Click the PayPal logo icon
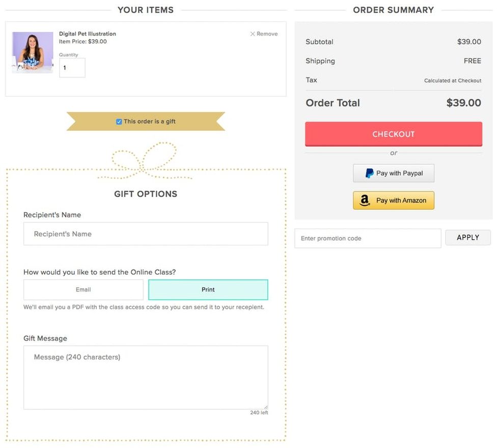Viewport: 499px width, 448px height. point(369,173)
